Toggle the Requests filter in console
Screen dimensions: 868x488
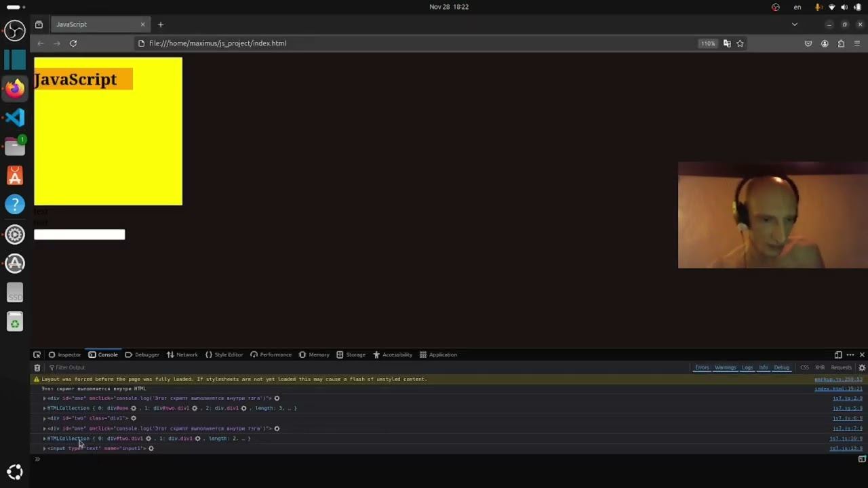pyautogui.click(x=841, y=367)
